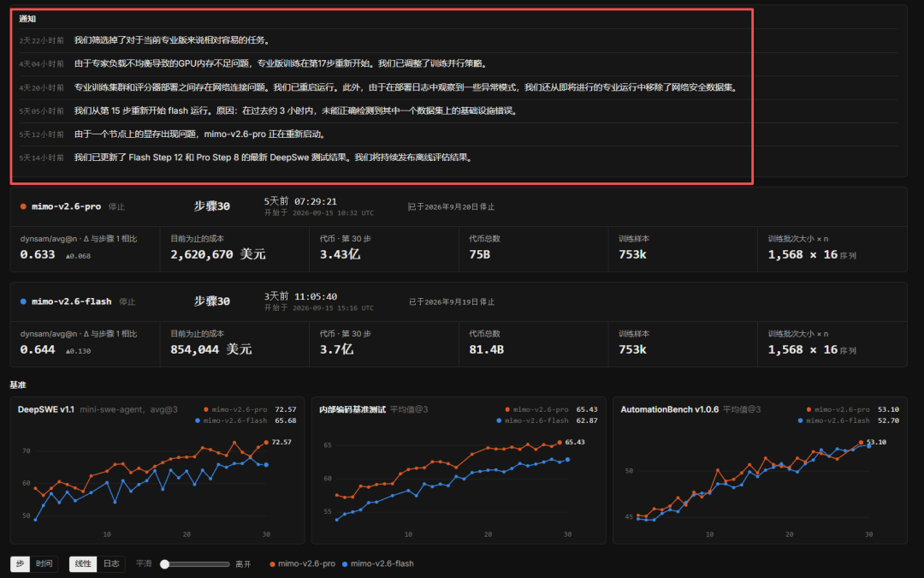This screenshot has height=578, width=924.
Task: Click the dynsam value 0.633
Action: point(38,255)
